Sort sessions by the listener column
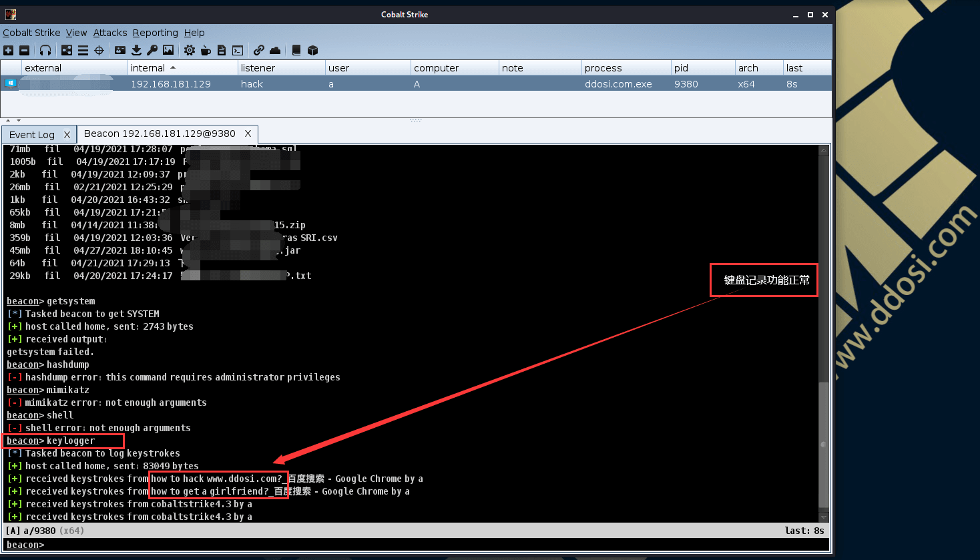The image size is (980, 560). (x=282, y=67)
